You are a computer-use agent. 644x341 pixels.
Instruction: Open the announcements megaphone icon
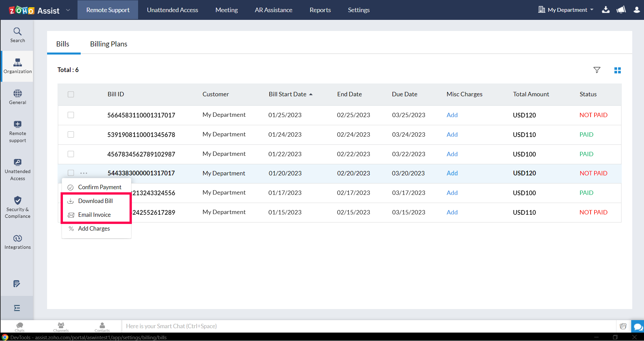point(621,10)
